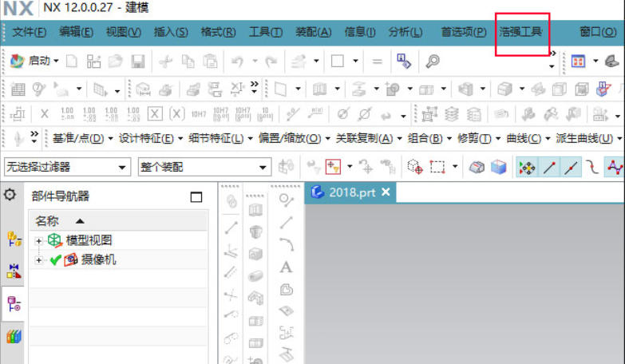Select 模型视图 in part navigator

point(89,240)
